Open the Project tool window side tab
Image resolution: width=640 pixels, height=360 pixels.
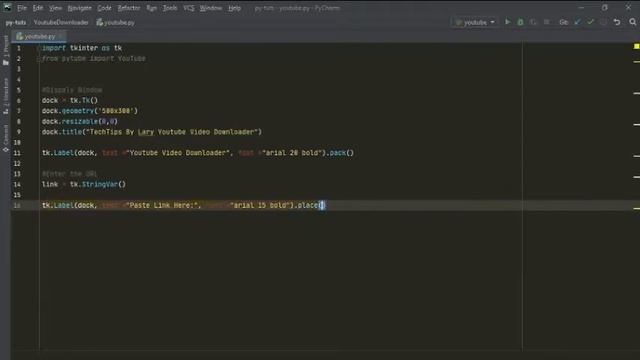[5, 50]
